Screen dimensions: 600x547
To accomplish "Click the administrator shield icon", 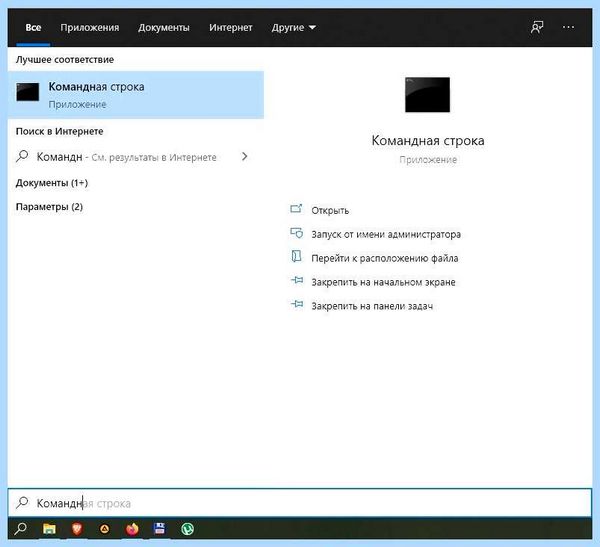I will [297, 233].
